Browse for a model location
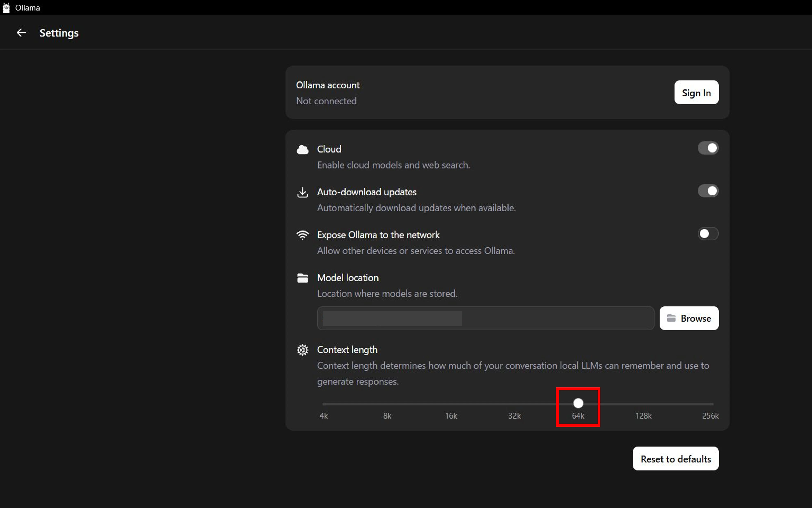This screenshot has width=812, height=508. click(x=689, y=318)
